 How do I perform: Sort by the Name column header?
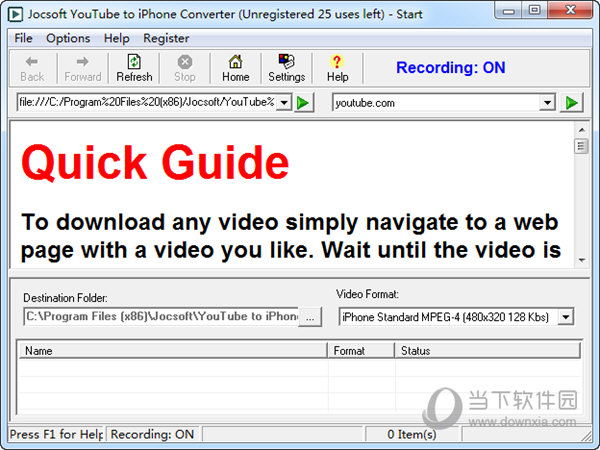pyautogui.click(x=173, y=351)
